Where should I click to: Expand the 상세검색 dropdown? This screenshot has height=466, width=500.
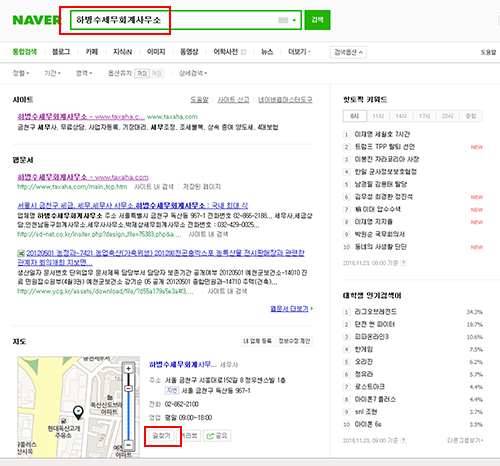(x=193, y=73)
